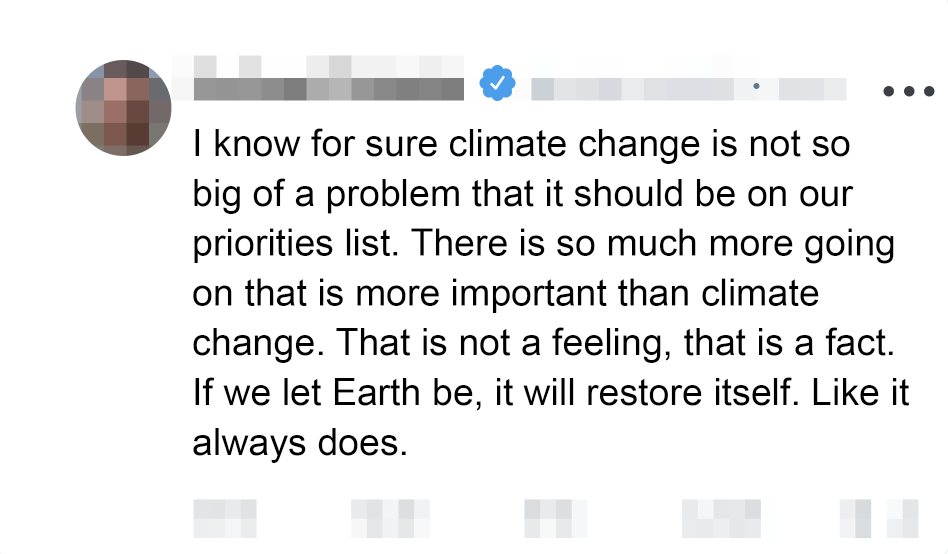Click the blurred reply icon under post

coord(225,519)
